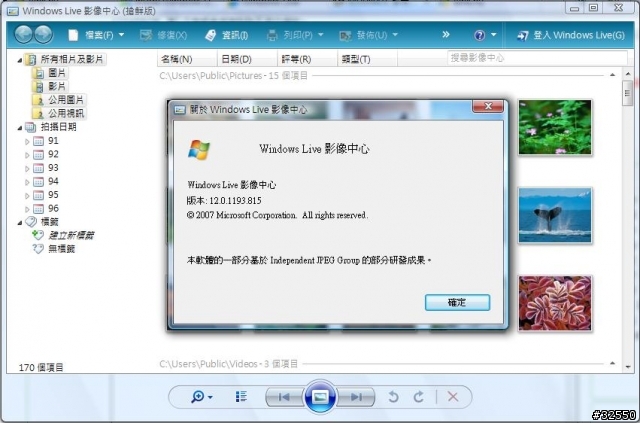This screenshot has height=423, width=640.
Task: Select the year 94 entry
Action: (53, 181)
